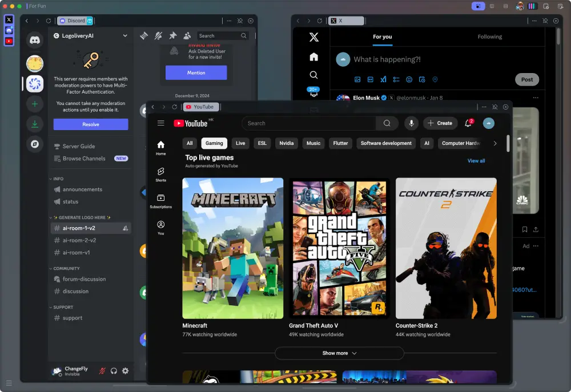The width and height of the screenshot is (571, 392).
Task: Click the Discord pinned messages icon
Action: [172, 35]
